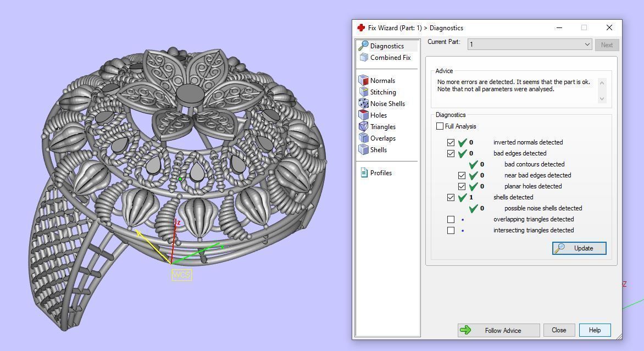Enable the Full Analysis checkbox
Screen dimensions: 644x351
(440, 126)
